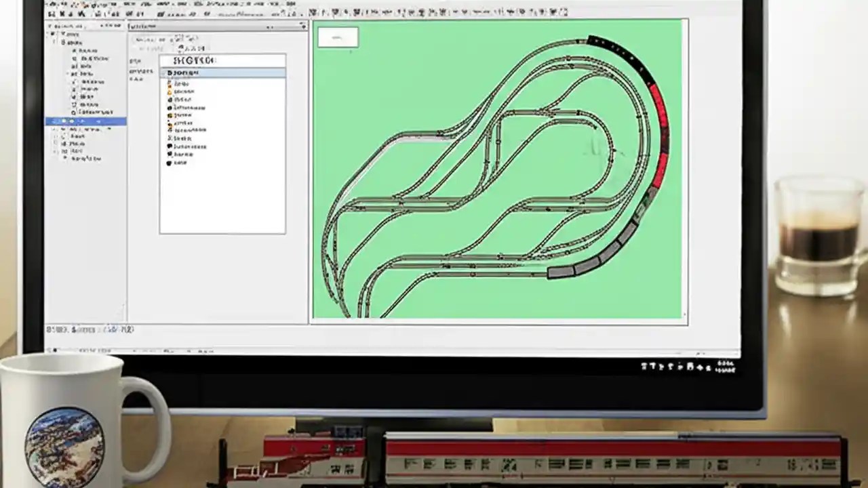Switch to the floating panel's title tab
Image resolution: width=868 pixels, height=488 pixels.
pyautogui.click(x=142, y=26)
